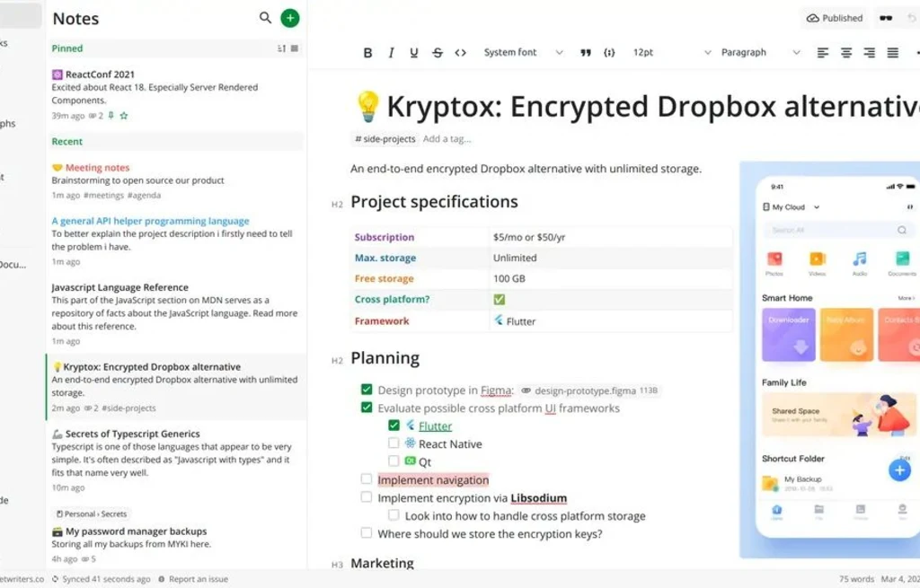Check Implement navigation task
This screenshot has width=920, height=588.
(367, 479)
